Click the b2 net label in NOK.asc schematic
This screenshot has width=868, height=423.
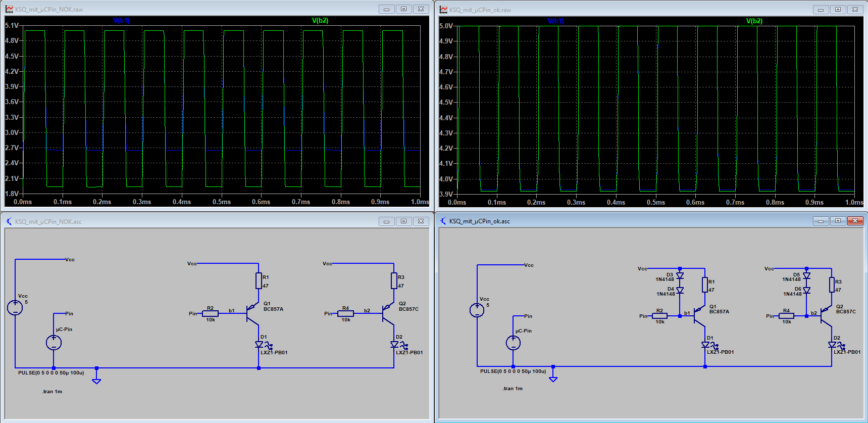(367, 311)
